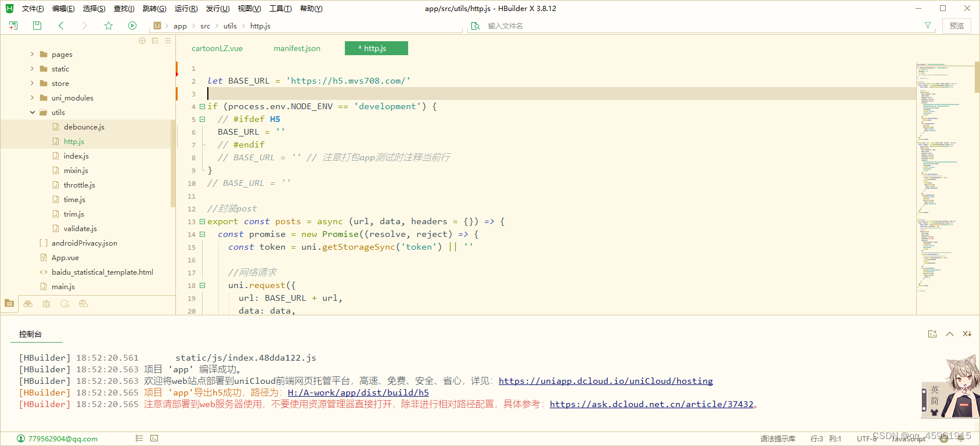Viewport: 980px width, 446px height.
Task: Open the debug bug view
Action: pyautogui.click(x=46, y=304)
